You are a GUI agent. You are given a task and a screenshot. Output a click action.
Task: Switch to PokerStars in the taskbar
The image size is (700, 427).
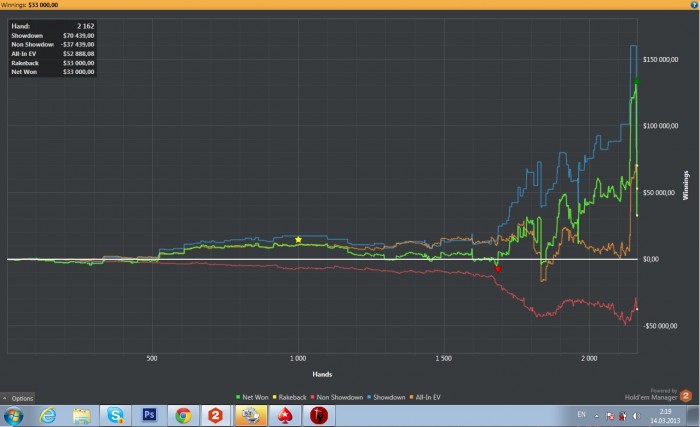click(285, 416)
